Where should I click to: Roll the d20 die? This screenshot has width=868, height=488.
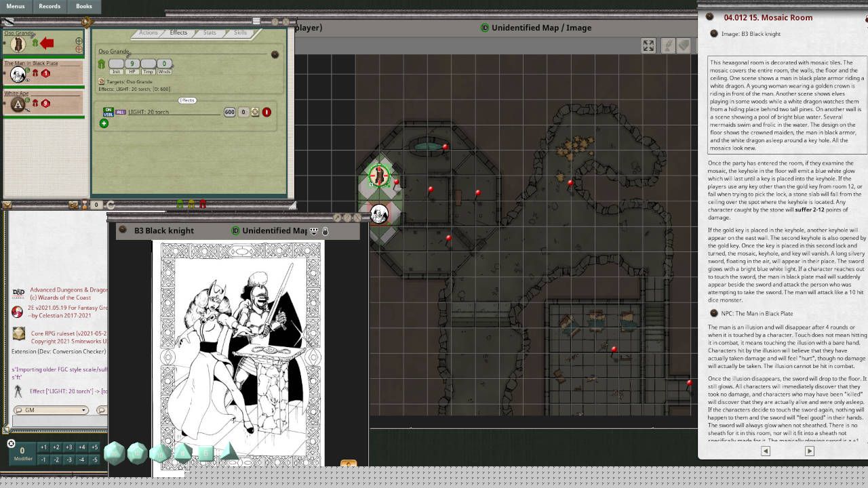pos(114,453)
